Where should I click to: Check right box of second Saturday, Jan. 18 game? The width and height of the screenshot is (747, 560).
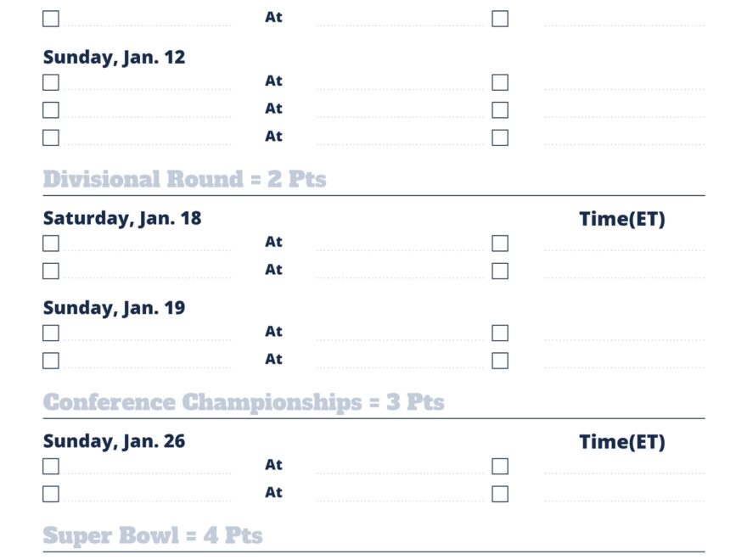pyautogui.click(x=500, y=272)
